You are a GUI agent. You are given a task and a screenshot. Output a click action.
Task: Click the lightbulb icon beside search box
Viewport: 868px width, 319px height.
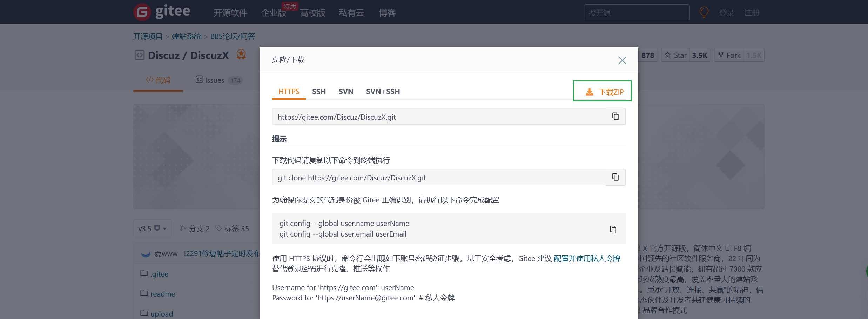704,12
